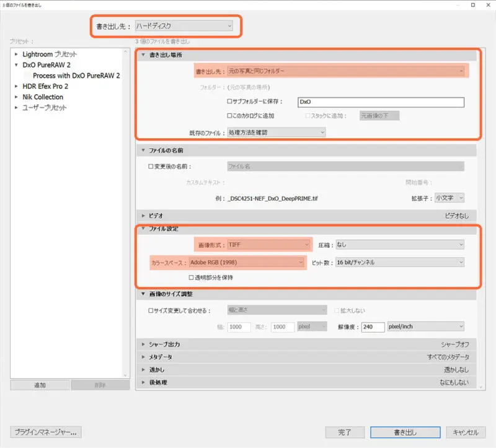Enable the 変更後の名前 checkbox
Image resolution: width=496 pixels, height=448 pixels.
tap(151, 166)
